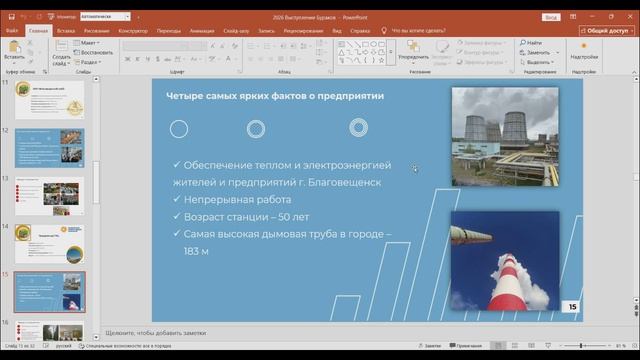Click the slideshow from beginning icon in title bar
The image size is (640, 360).
51,17
